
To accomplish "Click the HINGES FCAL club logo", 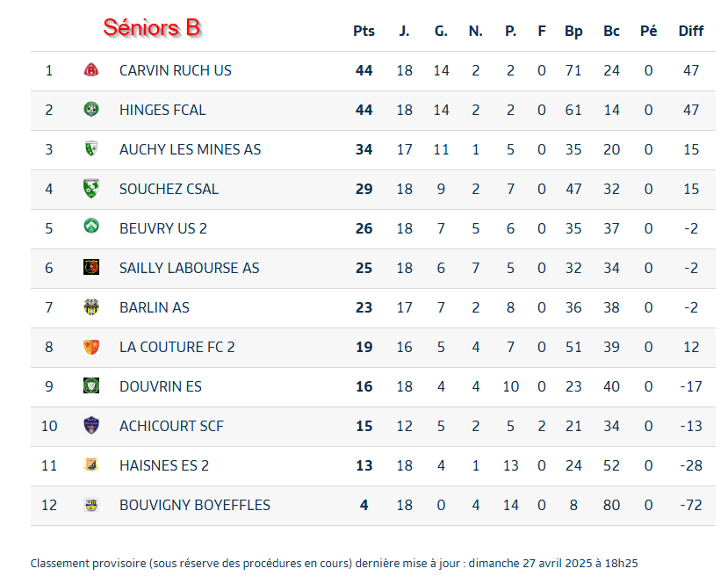I will click(91, 110).
